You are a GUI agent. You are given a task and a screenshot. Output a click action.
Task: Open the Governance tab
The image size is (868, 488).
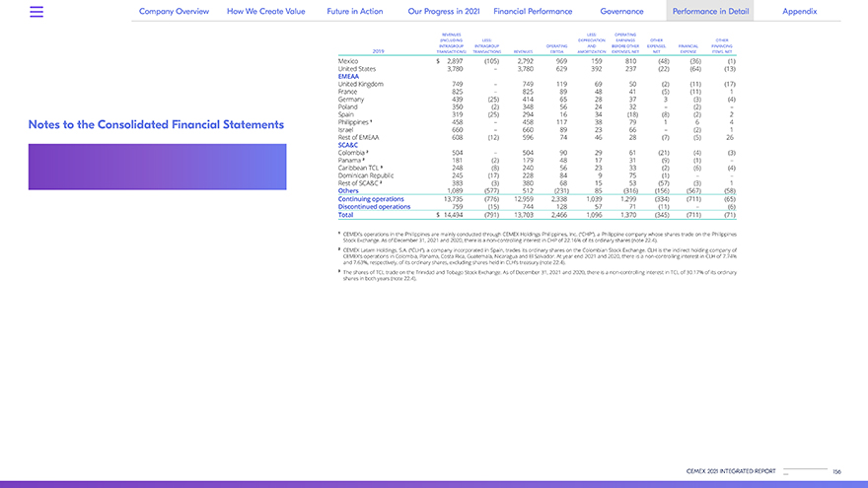(x=621, y=12)
